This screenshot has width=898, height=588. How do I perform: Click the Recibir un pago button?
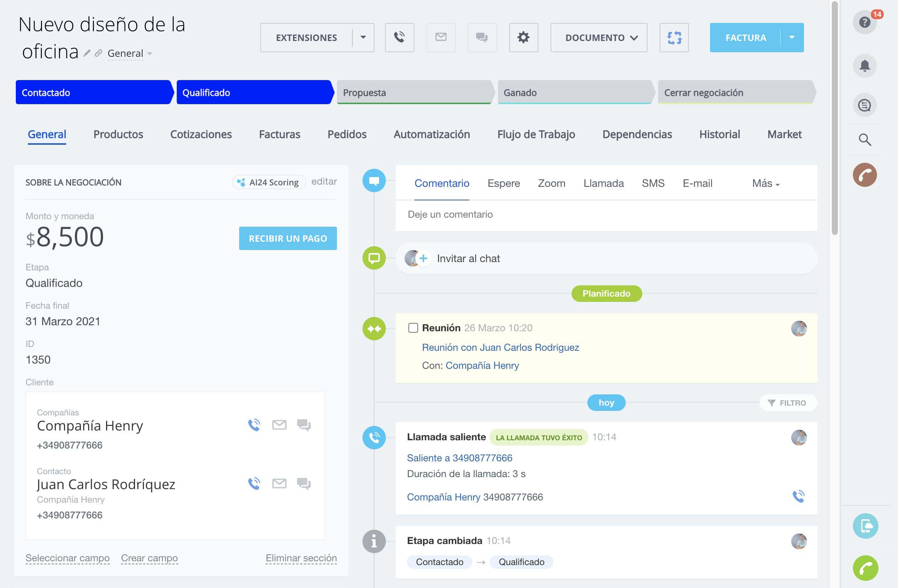click(288, 238)
